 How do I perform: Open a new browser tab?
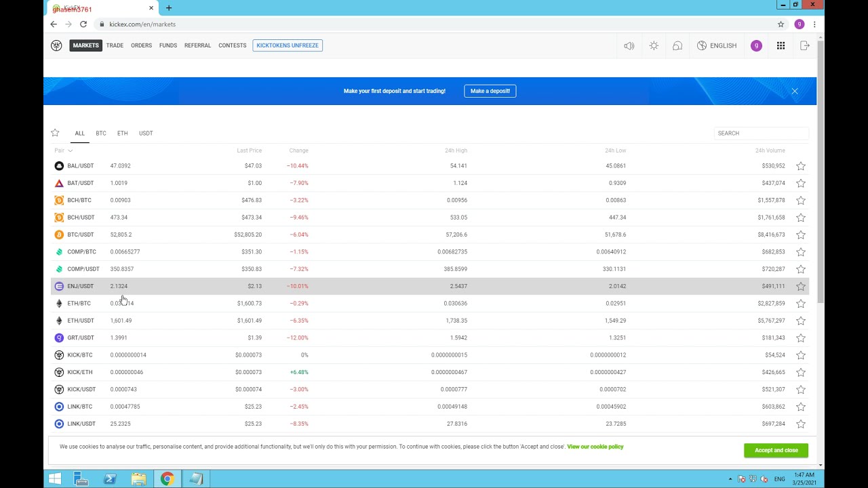[169, 8]
